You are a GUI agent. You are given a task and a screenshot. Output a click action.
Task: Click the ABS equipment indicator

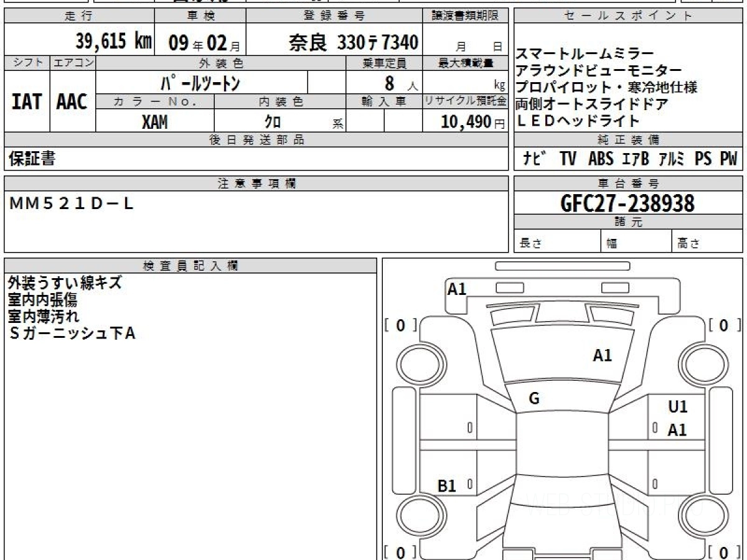point(600,159)
